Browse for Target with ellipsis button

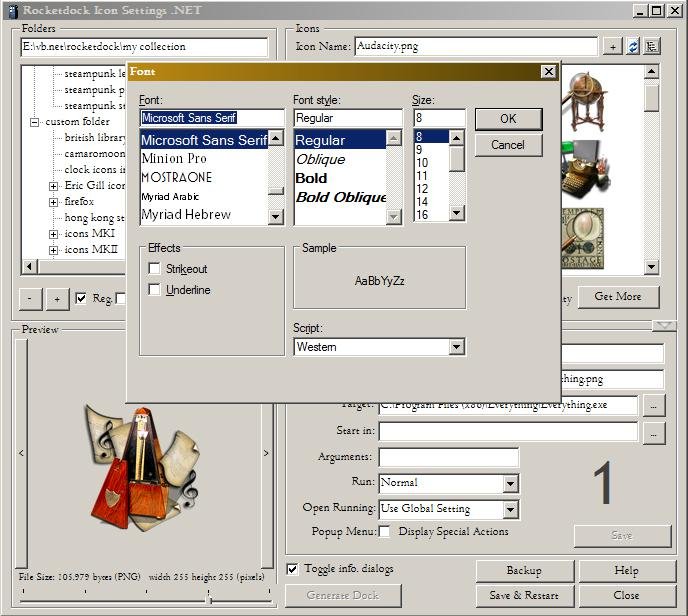click(653, 405)
